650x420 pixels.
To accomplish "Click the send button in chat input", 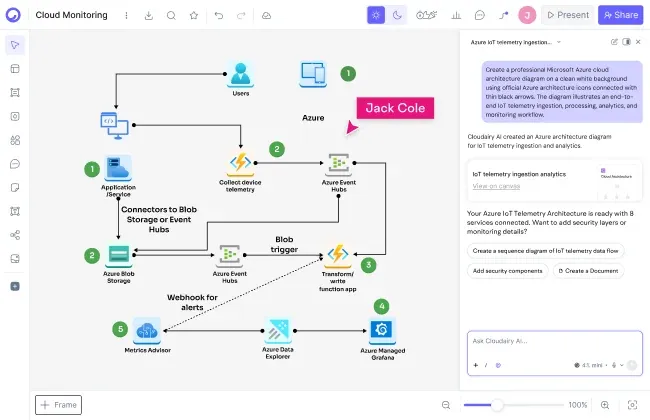I will point(632,365).
